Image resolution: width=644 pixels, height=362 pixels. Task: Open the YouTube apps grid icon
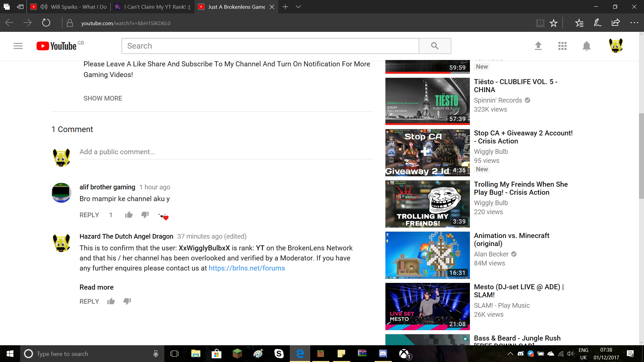tap(562, 46)
